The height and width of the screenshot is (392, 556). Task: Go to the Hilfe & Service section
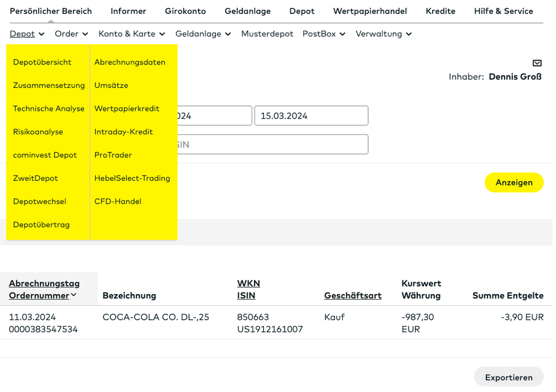pos(503,11)
